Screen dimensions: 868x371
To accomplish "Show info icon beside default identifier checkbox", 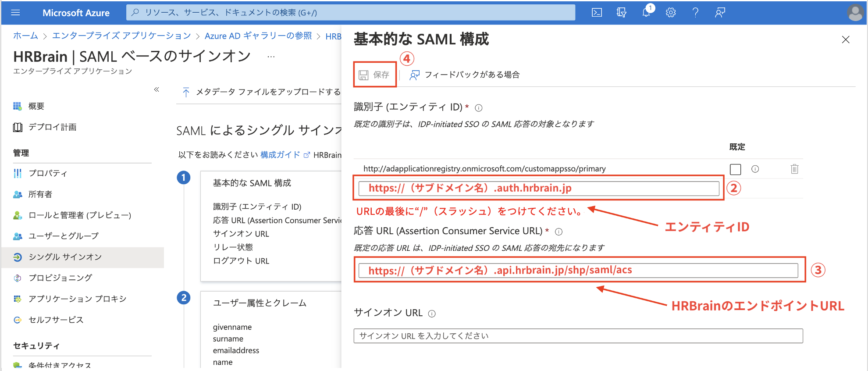I will [755, 169].
